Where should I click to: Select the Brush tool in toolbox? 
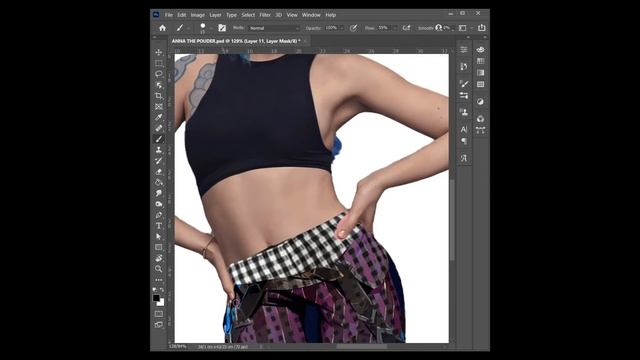159,139
